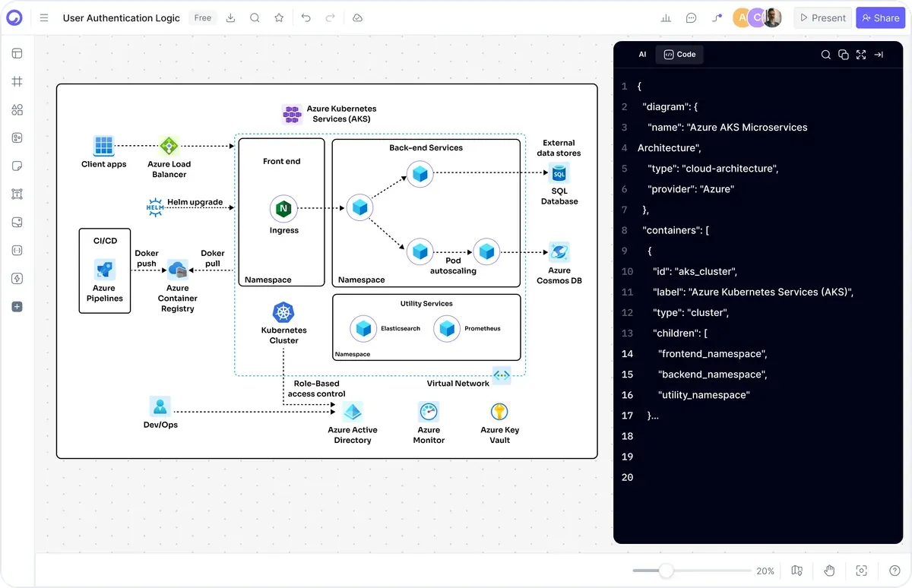
Task: Click the purple C collaborator avatar
Action: coord(756,18)
